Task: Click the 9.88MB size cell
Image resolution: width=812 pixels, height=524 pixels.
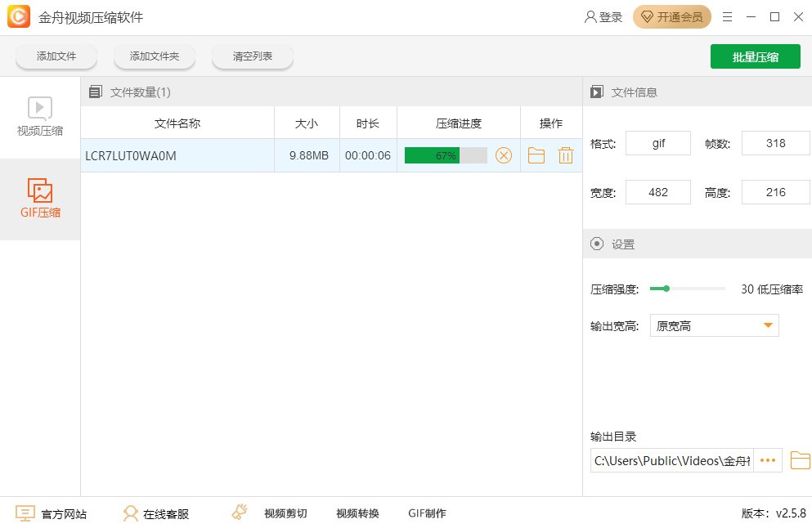Action: pos(308,155)
